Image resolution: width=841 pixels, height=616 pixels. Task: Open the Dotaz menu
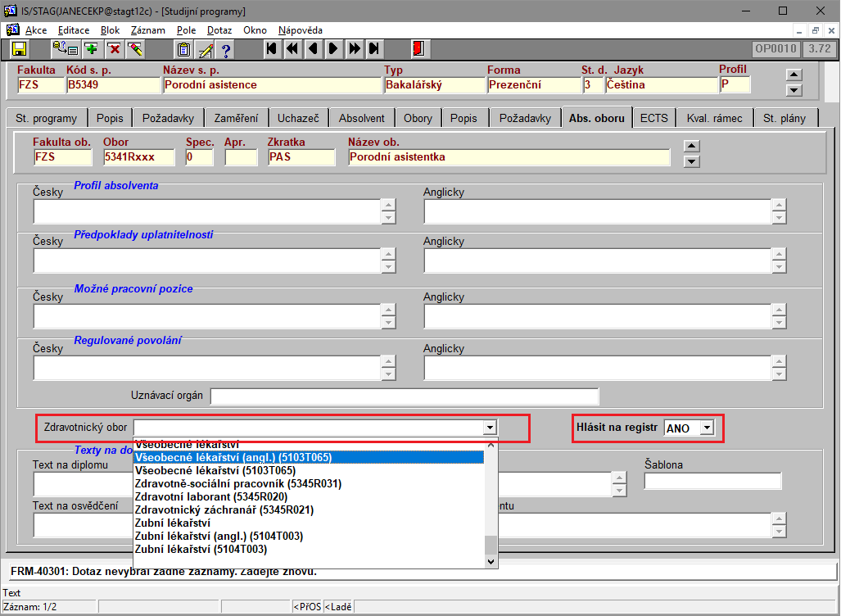point(219,30)
